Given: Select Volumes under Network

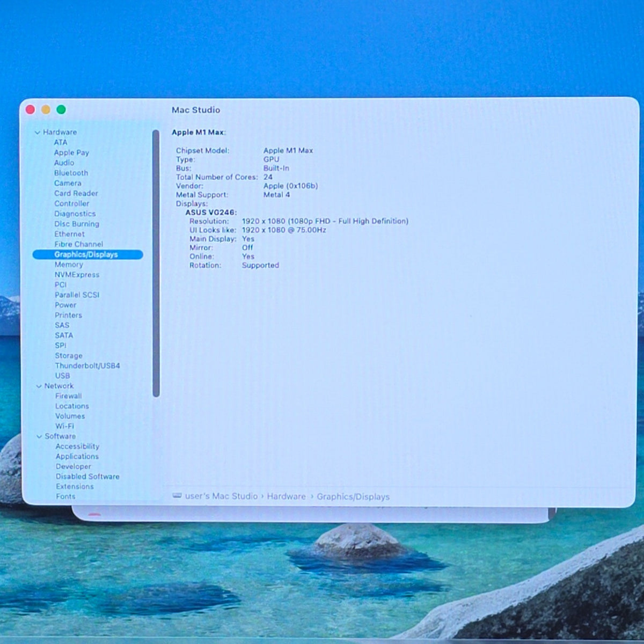Looking at the screenshot, I should coord(70,416).
